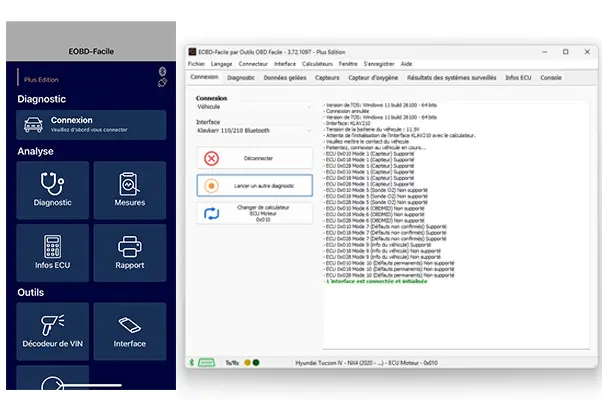
Task: Click the yellow Tx indicator light
Action: (x=248, y=362)
